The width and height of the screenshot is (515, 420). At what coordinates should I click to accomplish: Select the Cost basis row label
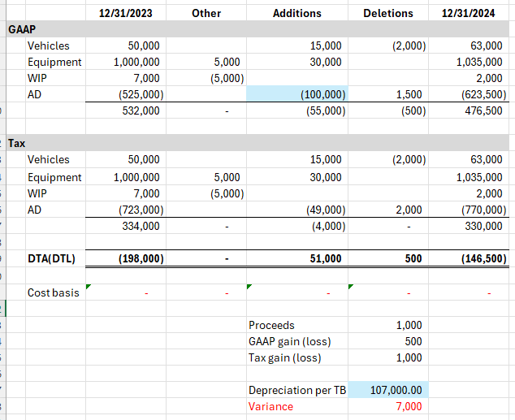[x=54, y=292]
